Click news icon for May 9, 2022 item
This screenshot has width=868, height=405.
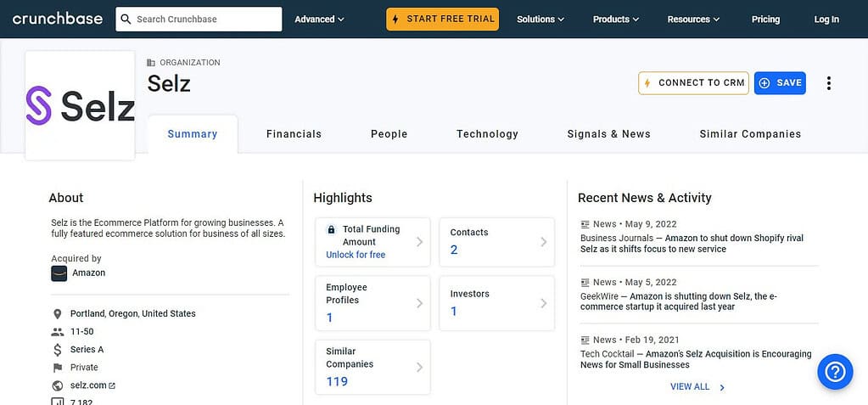pos(585,224)
